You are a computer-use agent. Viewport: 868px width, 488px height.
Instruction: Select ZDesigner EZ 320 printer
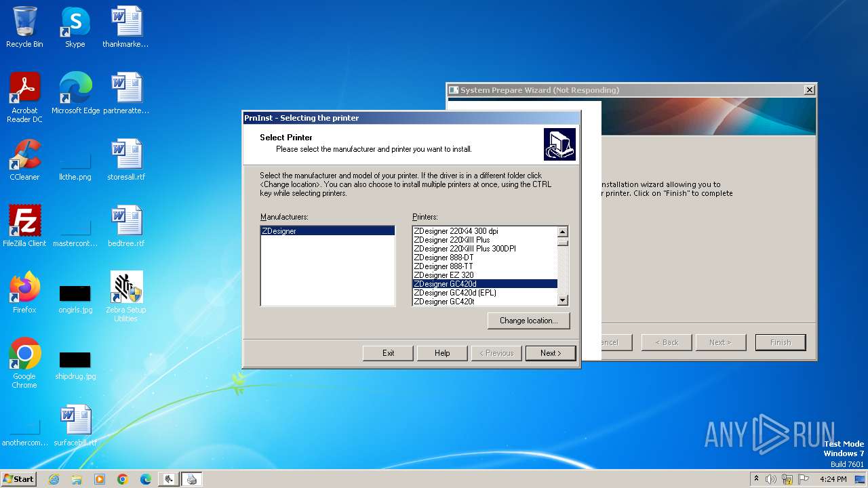[x=485, y=275]
